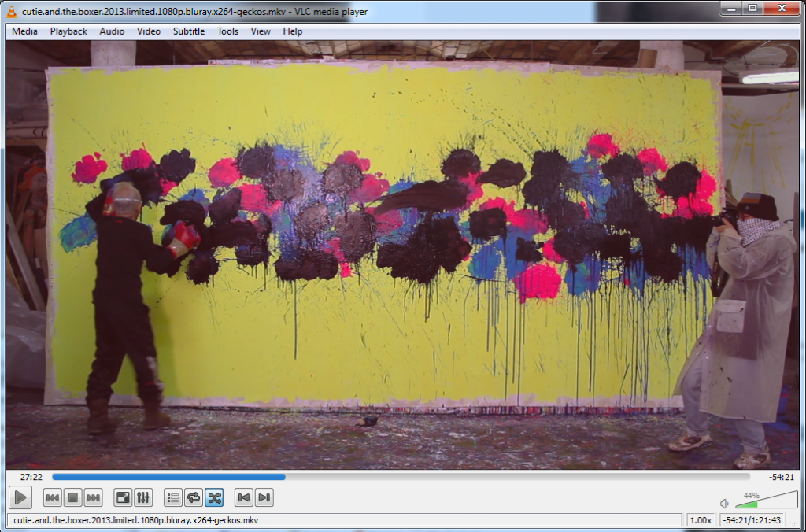Open the Media menu
This screenshot has height=532, width=806.
pos(24,31)
